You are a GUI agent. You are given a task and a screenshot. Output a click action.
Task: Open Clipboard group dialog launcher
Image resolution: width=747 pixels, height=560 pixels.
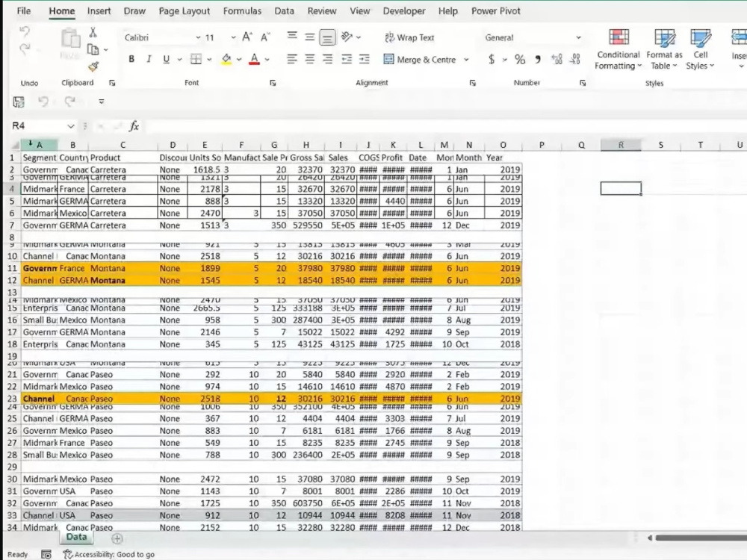(x=112, y=83)
